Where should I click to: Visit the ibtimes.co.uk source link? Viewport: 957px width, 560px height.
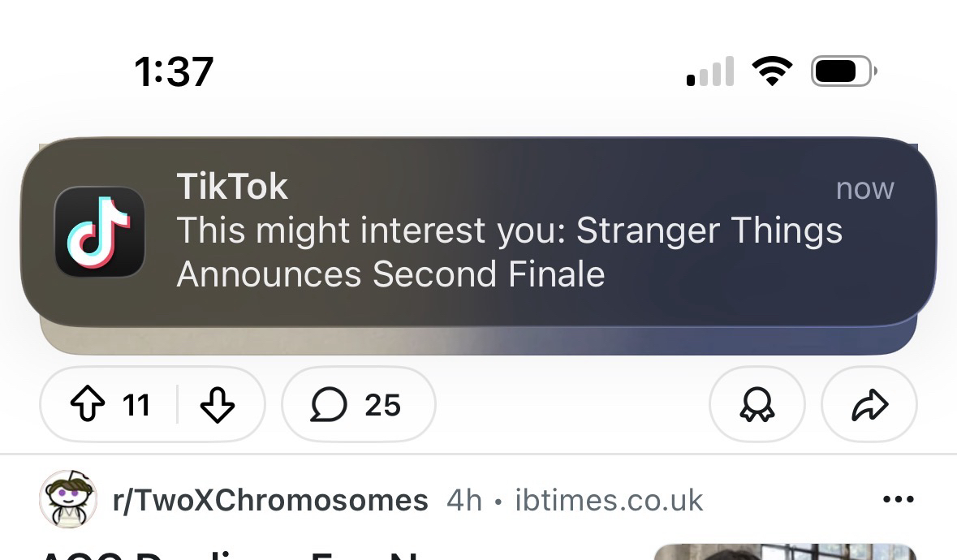pos(609,500)
